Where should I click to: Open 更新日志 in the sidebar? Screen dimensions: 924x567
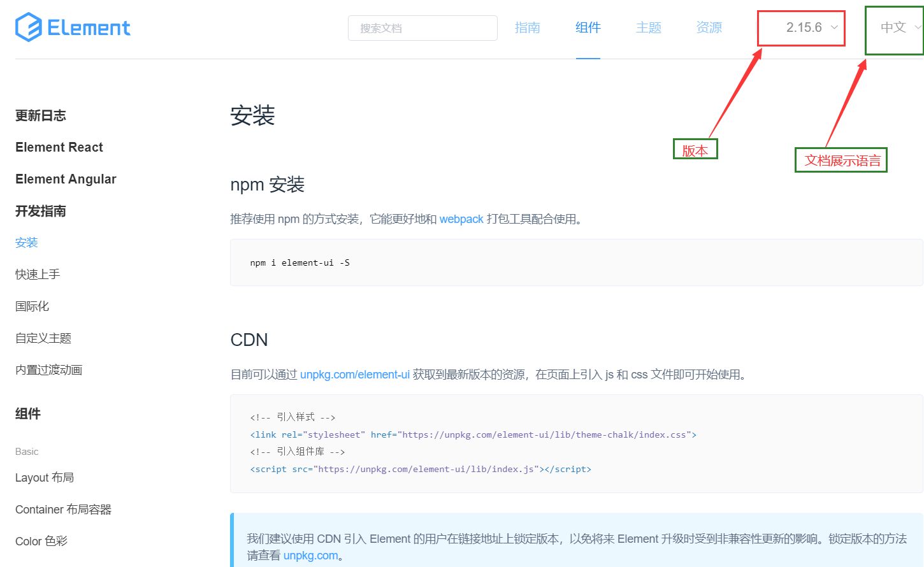tap(41, 115)
